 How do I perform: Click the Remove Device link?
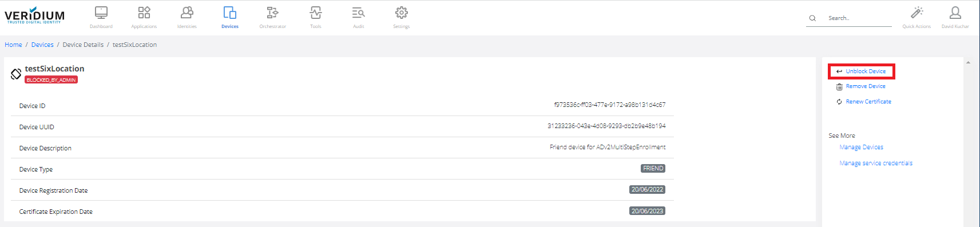[x=865, y=86]
